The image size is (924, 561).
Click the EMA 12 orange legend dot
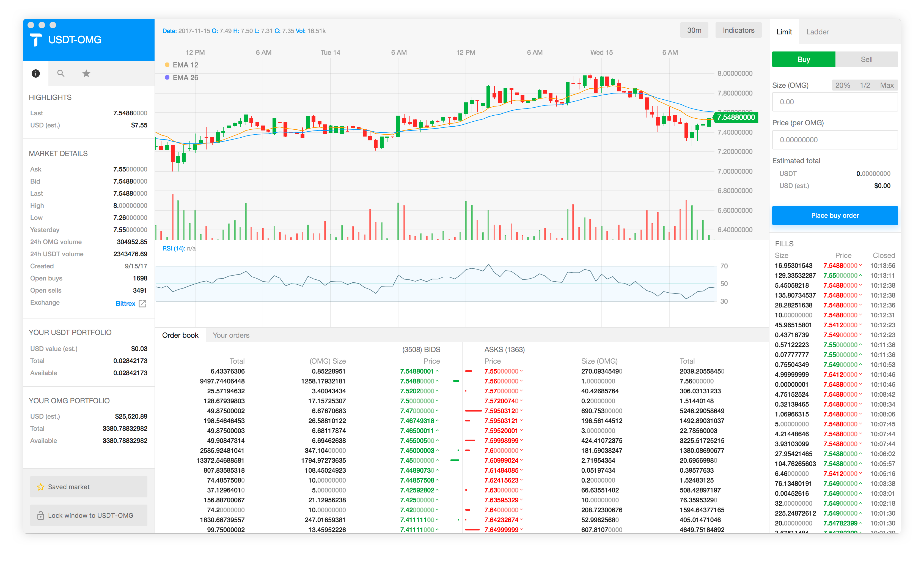[x=167, y=65]
